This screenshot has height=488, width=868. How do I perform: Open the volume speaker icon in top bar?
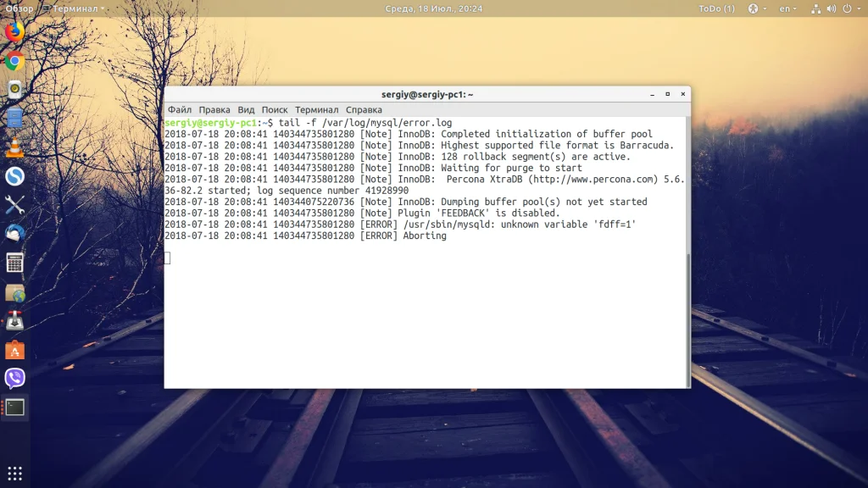pos(831,8)
